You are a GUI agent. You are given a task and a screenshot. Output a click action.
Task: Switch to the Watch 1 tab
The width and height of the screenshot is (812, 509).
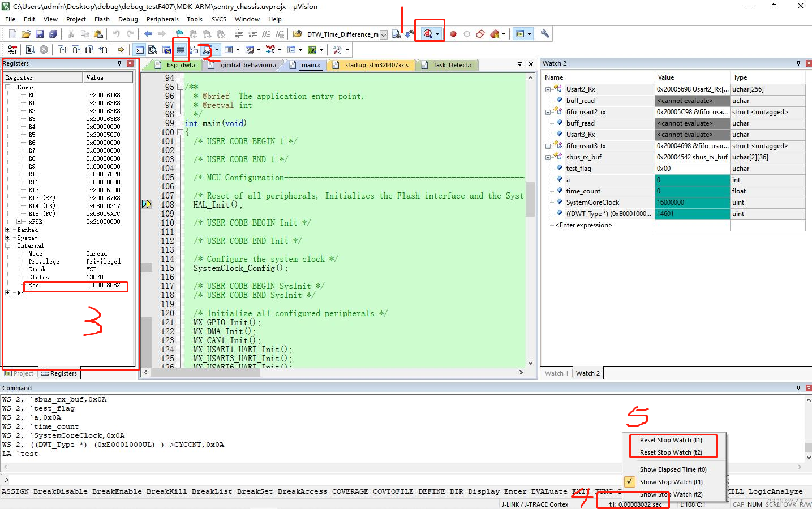click(556, 373)
